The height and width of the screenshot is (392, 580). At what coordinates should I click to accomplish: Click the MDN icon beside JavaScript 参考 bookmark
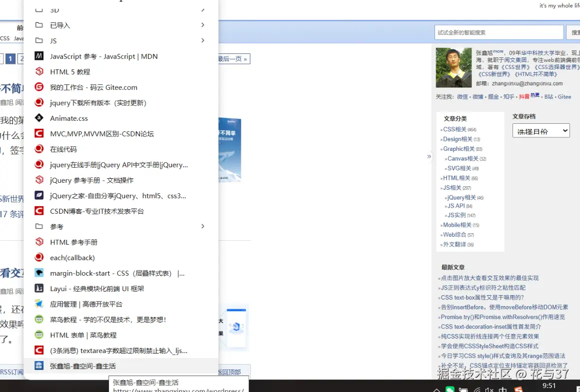pos(38,56)
